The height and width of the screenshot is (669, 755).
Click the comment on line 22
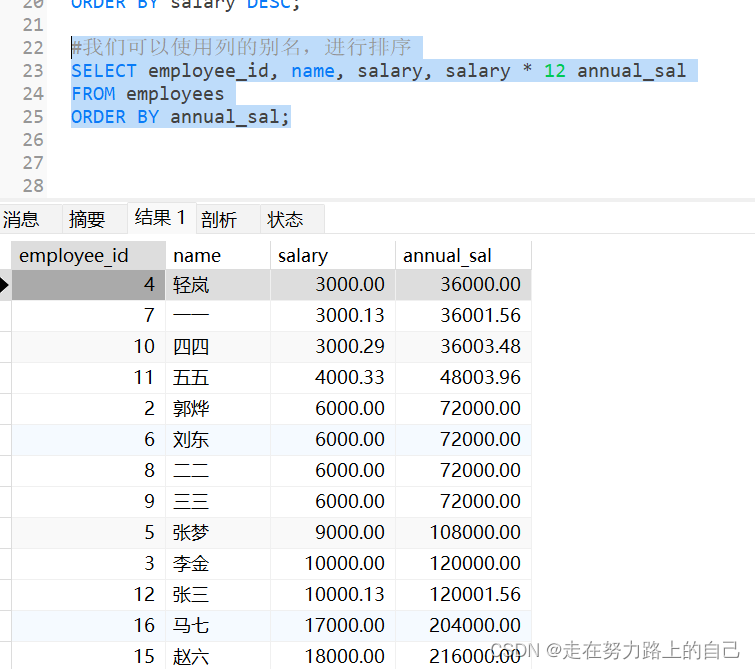[x=241, y=47]
